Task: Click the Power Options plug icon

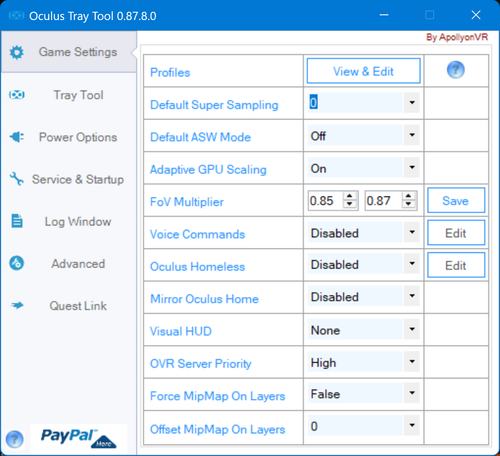Action: [17, 137]
